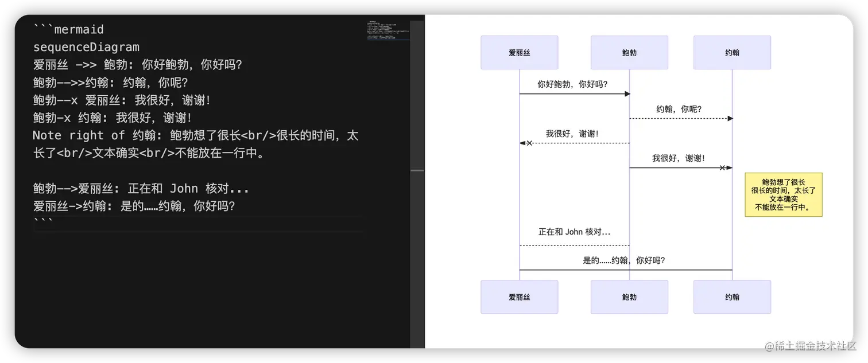
Task: Click the top 爱丽丝 participant box
Action: [520, 52]
